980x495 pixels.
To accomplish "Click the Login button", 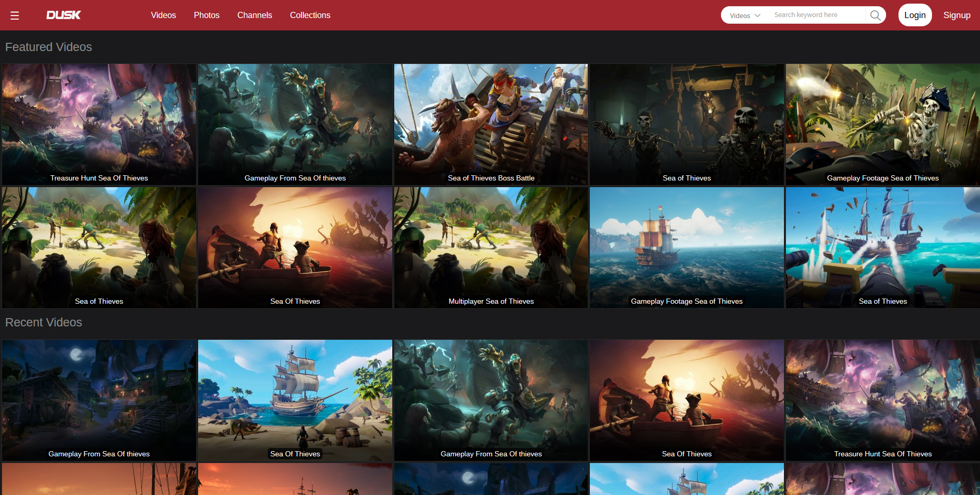I will pos(915,15).
